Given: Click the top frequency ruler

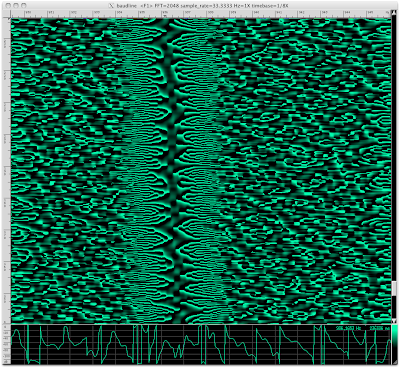Looking at the screenshot, I should 201,14.
